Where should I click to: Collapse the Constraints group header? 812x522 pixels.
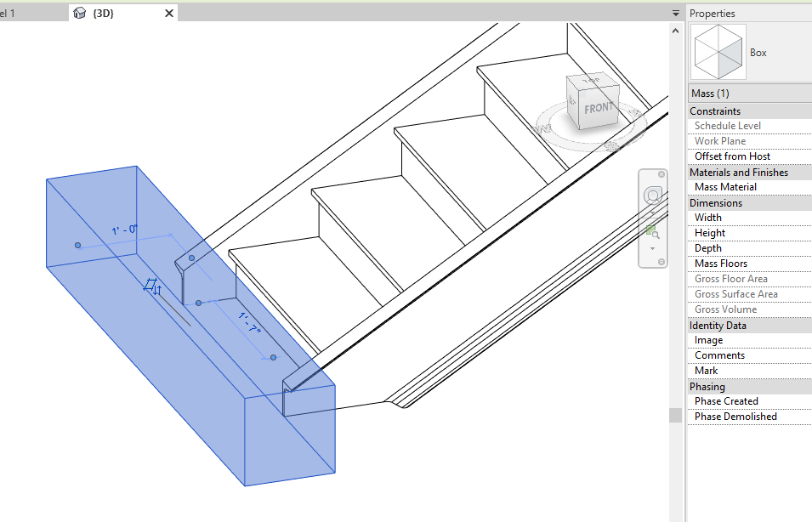click(x=750, y=111)
